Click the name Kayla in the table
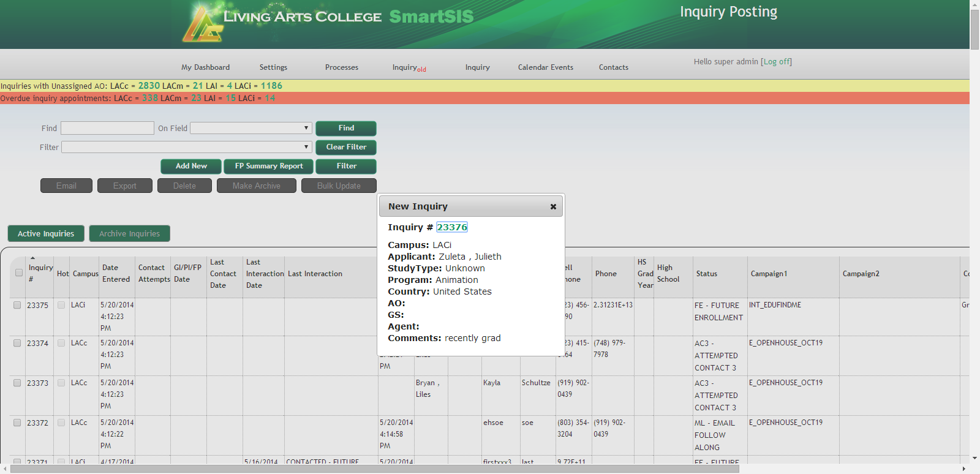 [x=492, y=383]
